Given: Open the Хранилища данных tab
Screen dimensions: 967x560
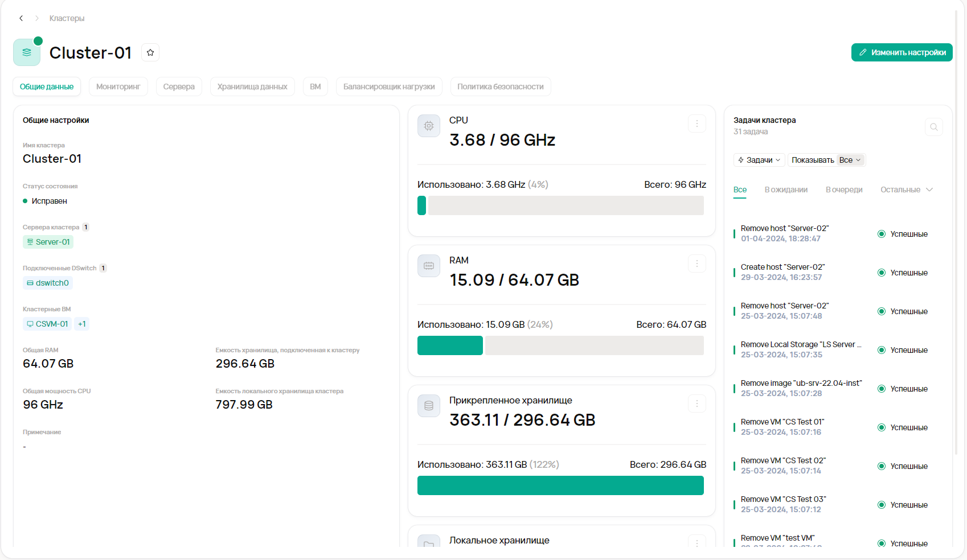Looking at the screenshot, I should [x=252, y=87].
